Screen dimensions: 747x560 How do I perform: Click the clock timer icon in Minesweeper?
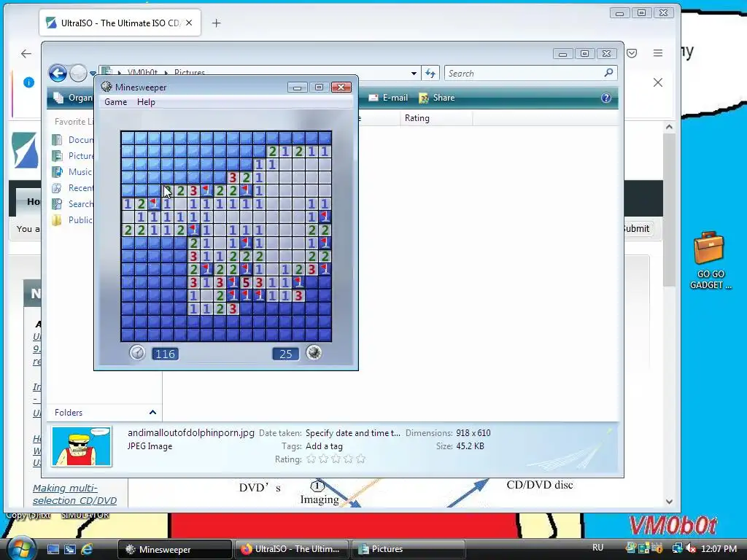[137, 353]
